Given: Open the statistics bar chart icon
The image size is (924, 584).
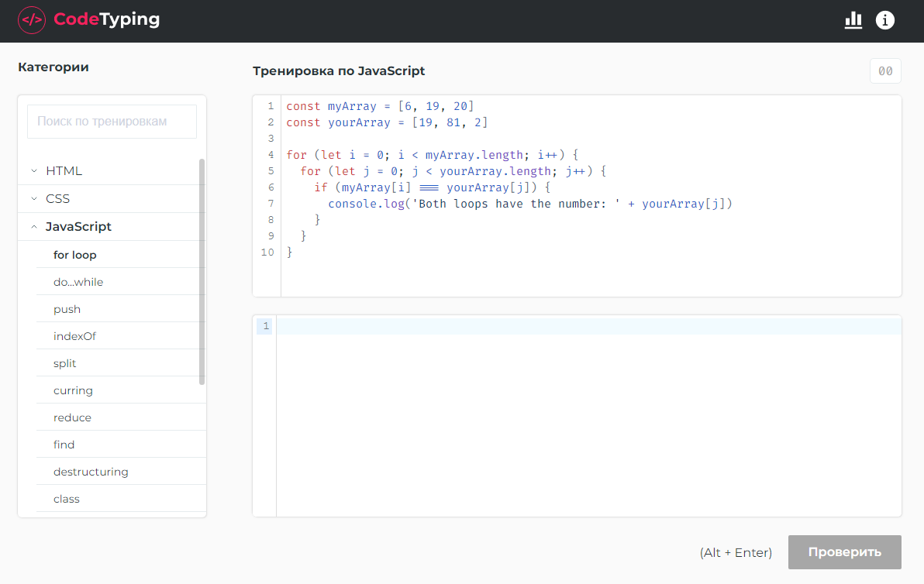Looking at the screenshot, I should pyautogui.click(x=853, y=21).
